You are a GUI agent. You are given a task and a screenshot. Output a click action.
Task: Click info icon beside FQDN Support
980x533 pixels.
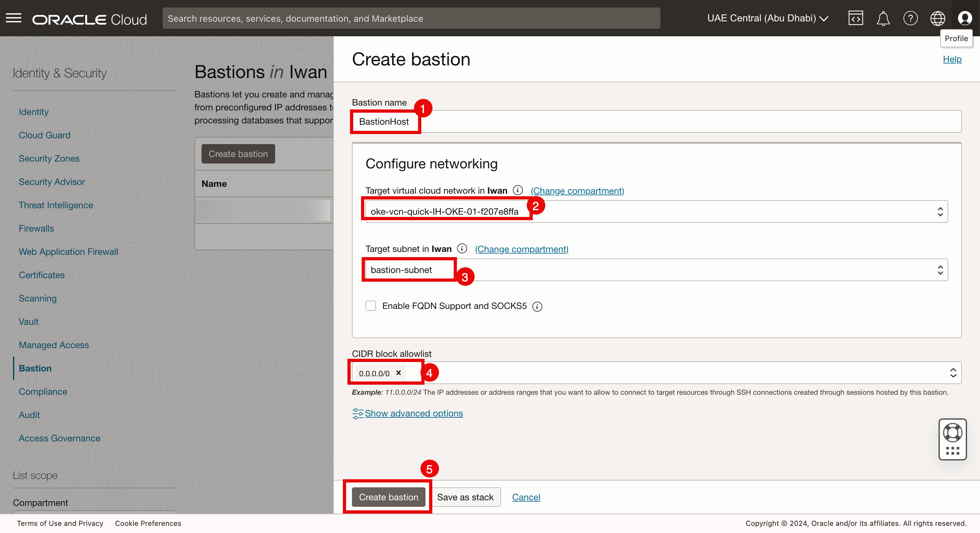(537, 306)
